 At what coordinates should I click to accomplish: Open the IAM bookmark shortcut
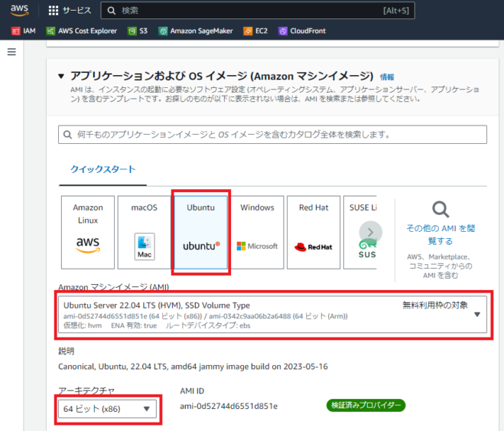click(x=24, y=31)
